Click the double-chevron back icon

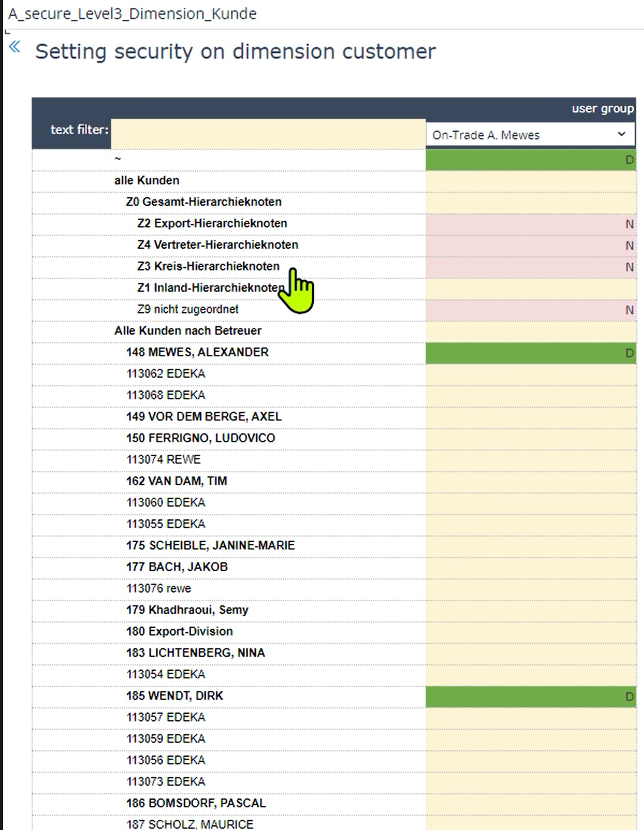[15, 47]
